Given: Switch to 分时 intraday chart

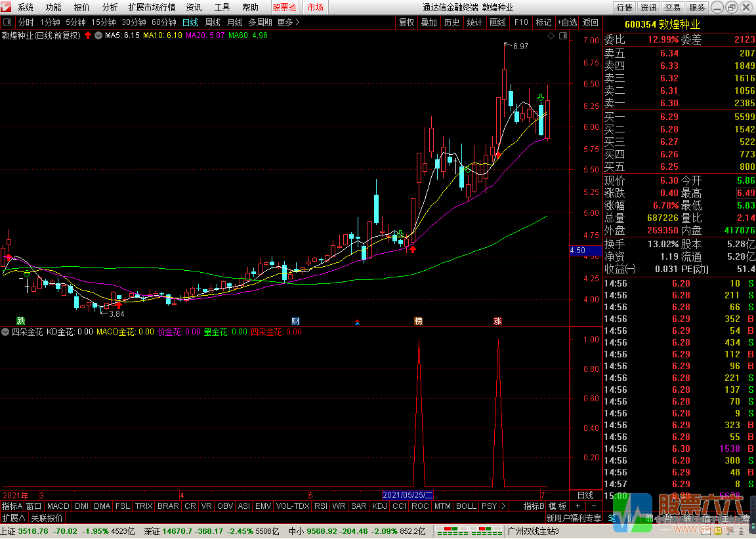Looking at the screenshot, I should [x=26, y=22].
